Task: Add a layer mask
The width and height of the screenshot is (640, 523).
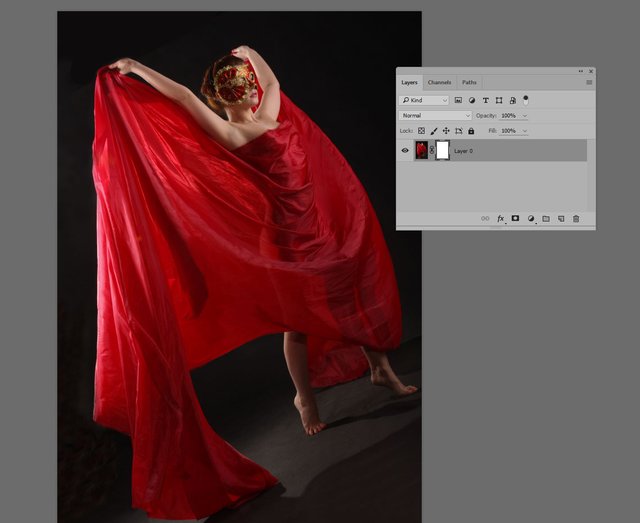Action: pos(516,218)
